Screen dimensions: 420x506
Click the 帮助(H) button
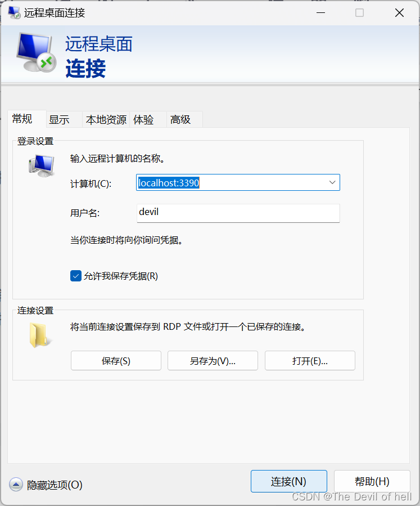[372, 481]
